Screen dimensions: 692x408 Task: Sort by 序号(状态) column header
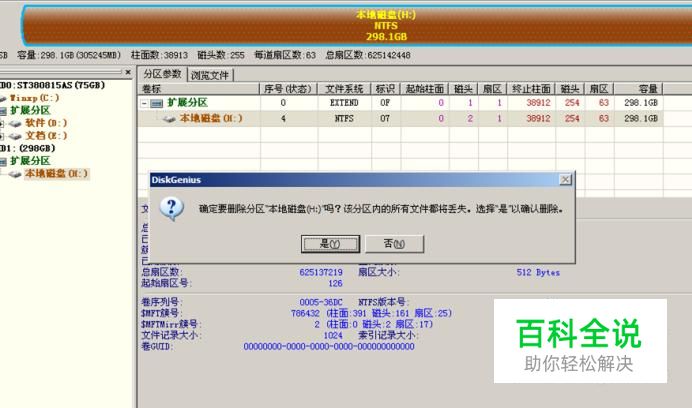[x=288, y=89]
